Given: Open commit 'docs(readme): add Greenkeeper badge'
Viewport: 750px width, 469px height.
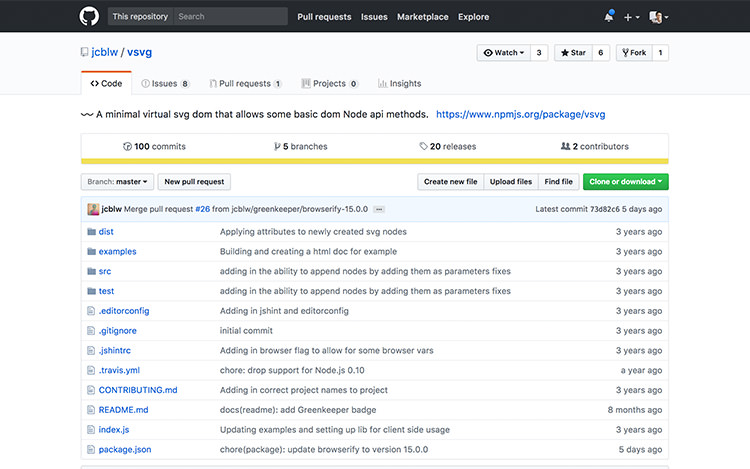Looking at the screenshot, I should click(298, 410).
